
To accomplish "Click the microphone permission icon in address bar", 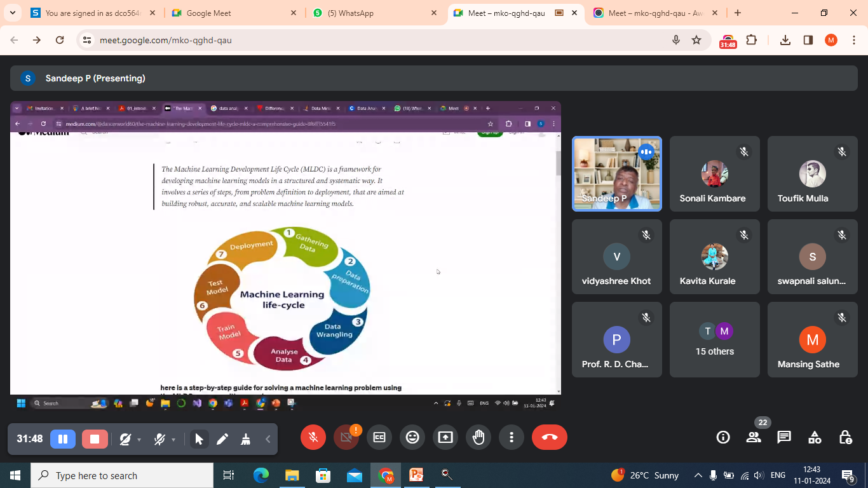I will 676,40.
